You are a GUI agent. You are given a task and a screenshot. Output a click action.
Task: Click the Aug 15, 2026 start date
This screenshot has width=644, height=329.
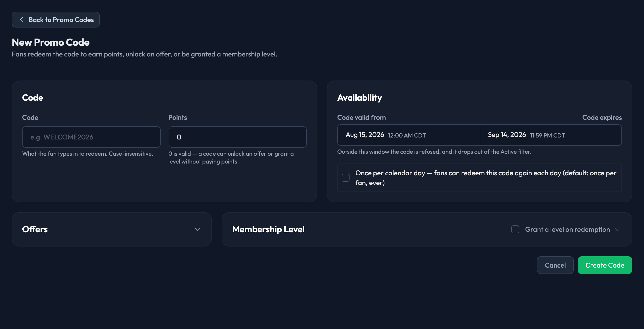click(x=365, y=135)
